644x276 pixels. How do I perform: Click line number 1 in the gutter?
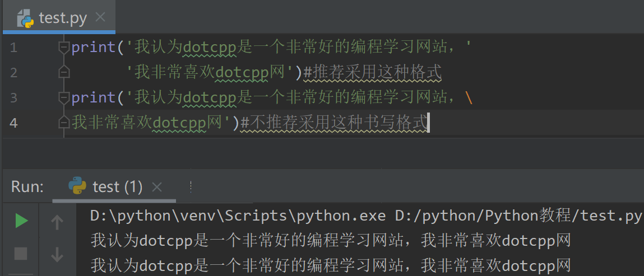13,48
